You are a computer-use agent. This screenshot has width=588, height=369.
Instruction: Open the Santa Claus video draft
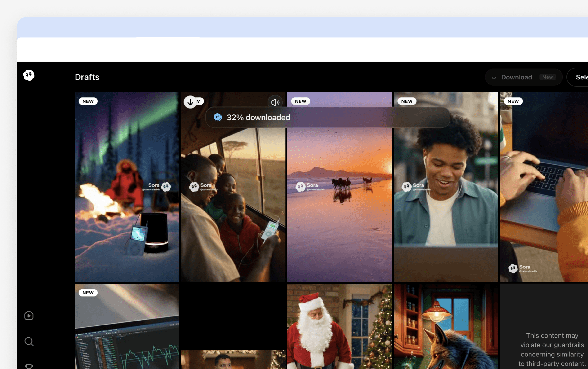tap(339, 327)
